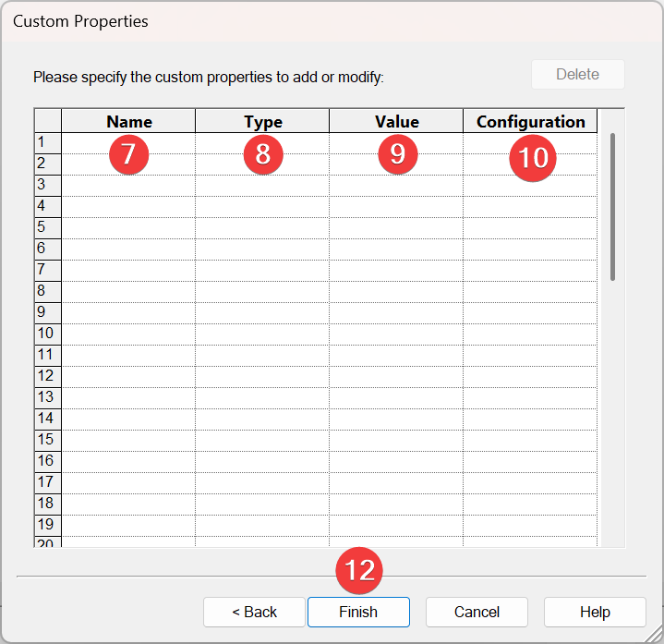Image resolution: width=664 pixels, height=644 pixels.
Task: Select row header 17
Action: pyautogui.click(x=48, y=483)
